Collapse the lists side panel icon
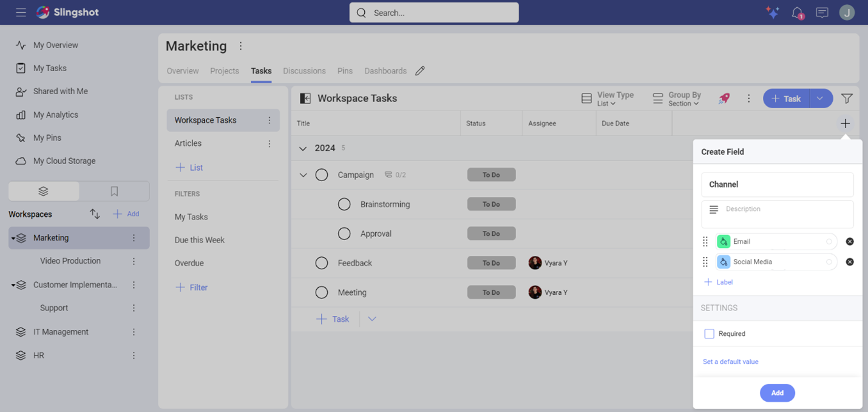This screenshot has height=412, width=868. pos(305,98)
